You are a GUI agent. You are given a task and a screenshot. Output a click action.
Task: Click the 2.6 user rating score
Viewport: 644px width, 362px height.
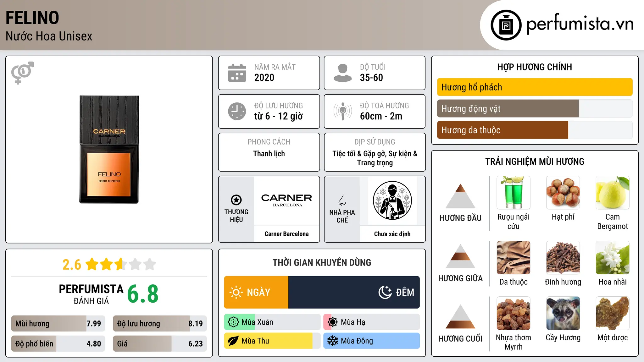pyautogui.click(x=72, y=265)
